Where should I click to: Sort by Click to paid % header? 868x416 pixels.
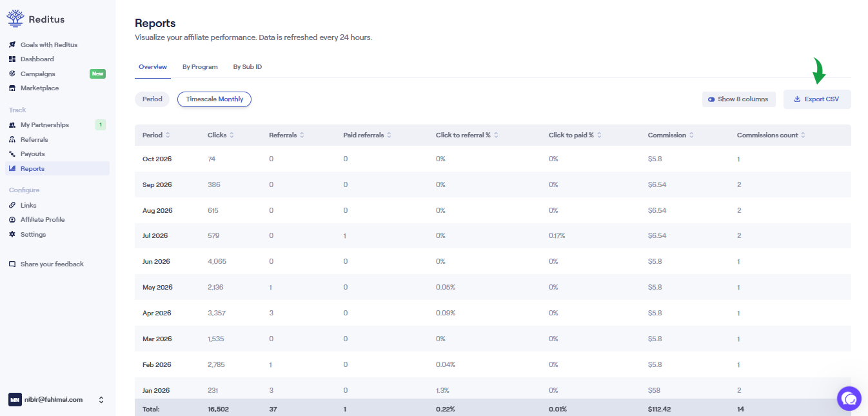pyautogui.click(x=575, y=135)
